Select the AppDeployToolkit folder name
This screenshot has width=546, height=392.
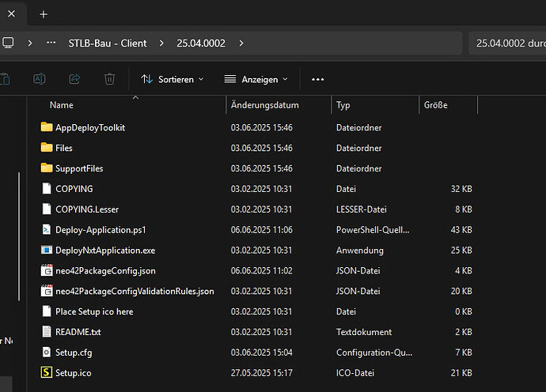90,128
